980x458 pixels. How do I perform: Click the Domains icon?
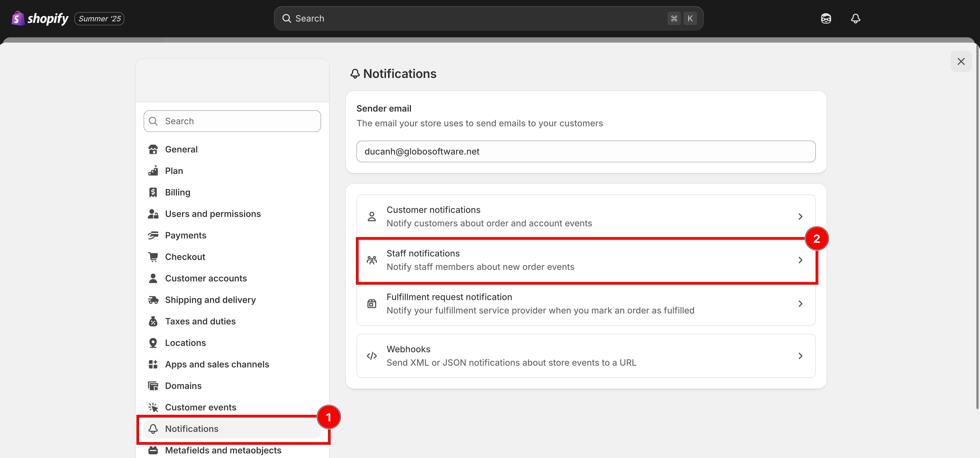click(153, 386)
